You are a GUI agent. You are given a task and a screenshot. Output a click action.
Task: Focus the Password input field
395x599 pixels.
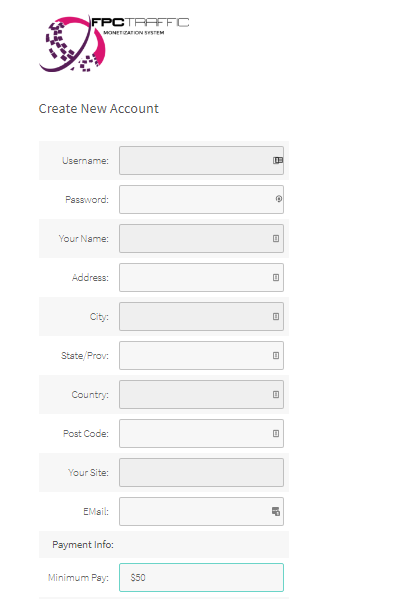pos(201,199)
